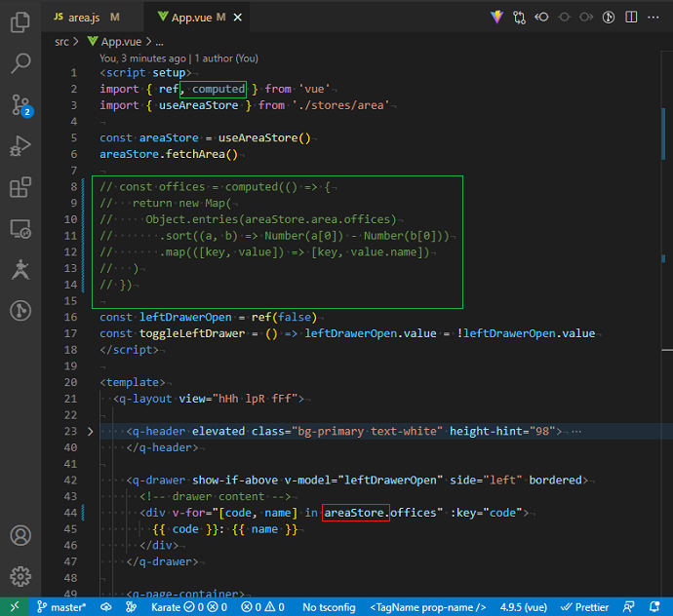Viewport: 673px width, 616px height.
Task: Click TagName prop-name status item
Action: (x=427, y=607)
